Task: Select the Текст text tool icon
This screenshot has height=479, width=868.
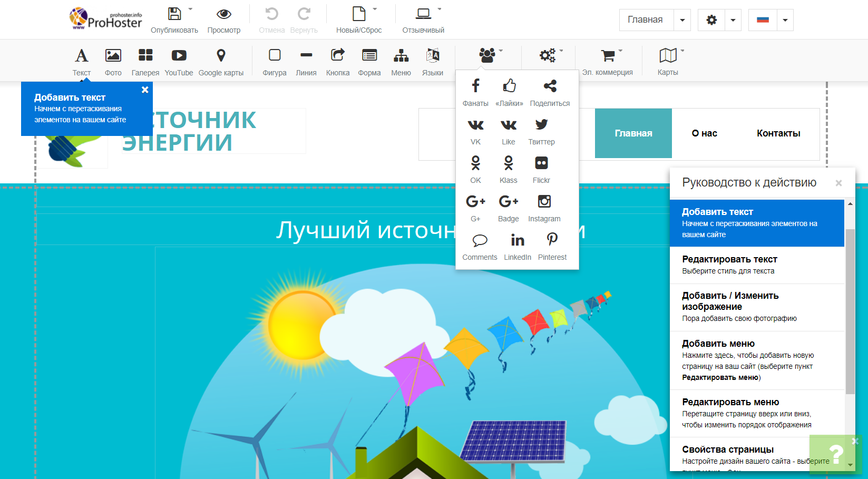Action: click(x=81, y=56)
